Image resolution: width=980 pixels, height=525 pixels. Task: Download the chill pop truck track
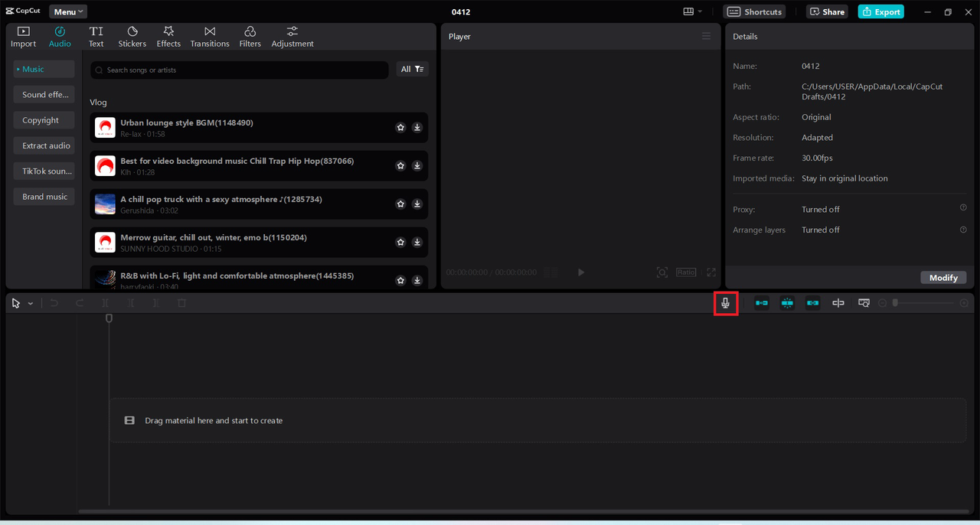[x=417, y=204]
